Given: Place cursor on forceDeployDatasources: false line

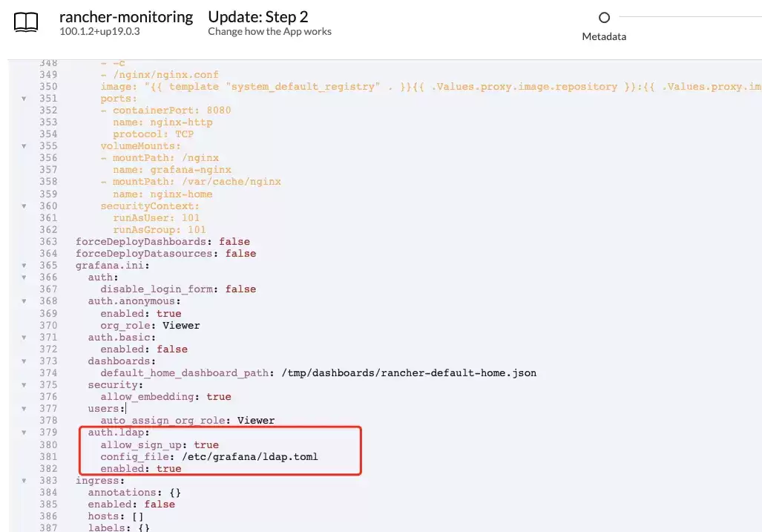Looking at the screenshot, I should [x=165, y=253].
